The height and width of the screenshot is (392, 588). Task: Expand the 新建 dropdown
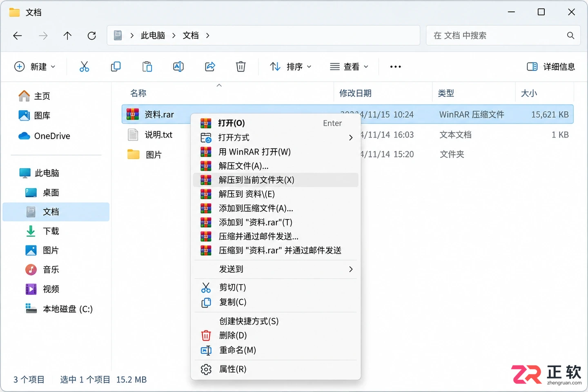(35, 67)
